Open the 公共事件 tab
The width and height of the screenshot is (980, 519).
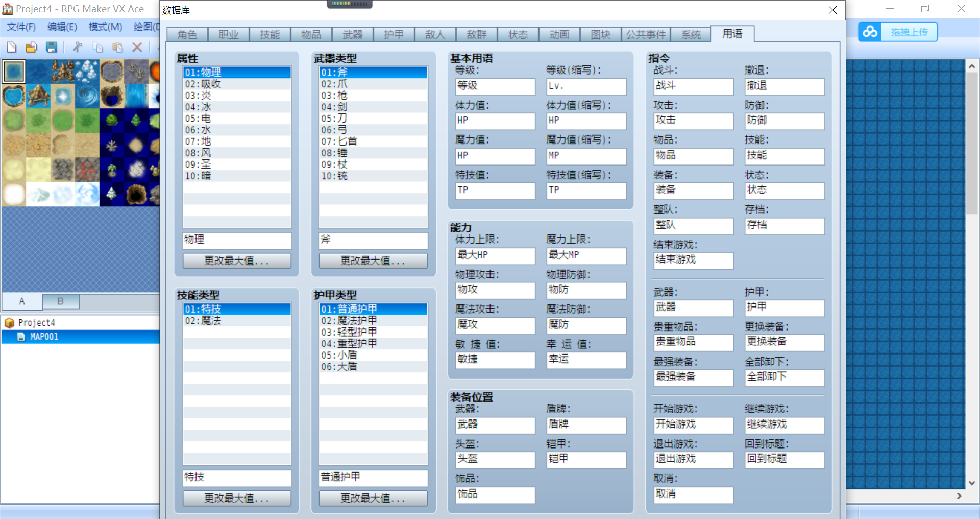click(x=646, y=34)
